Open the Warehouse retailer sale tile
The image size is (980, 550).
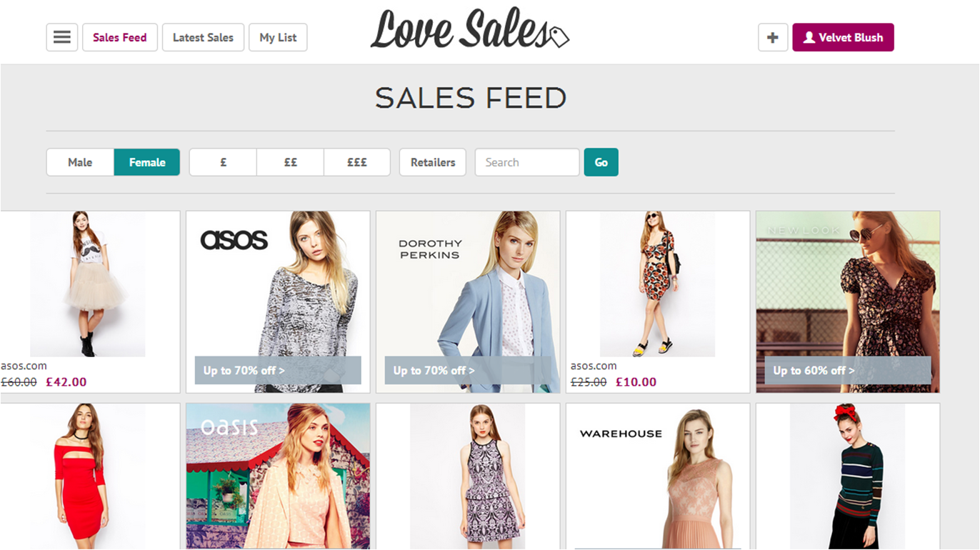click(658, 476)
